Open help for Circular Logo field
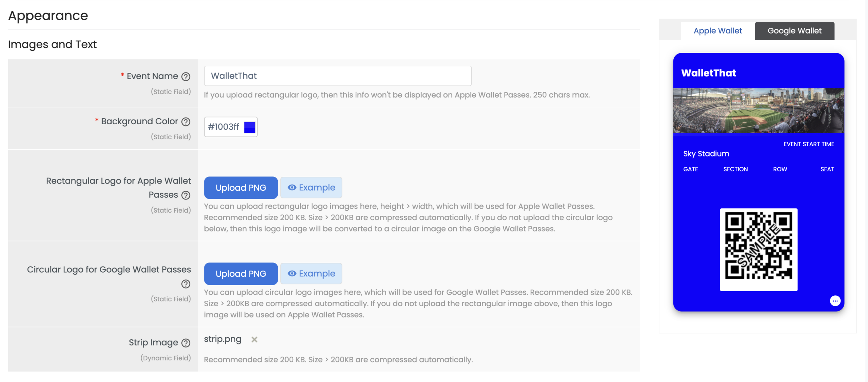This screenshot has height=382, width=868. (186, 284)
